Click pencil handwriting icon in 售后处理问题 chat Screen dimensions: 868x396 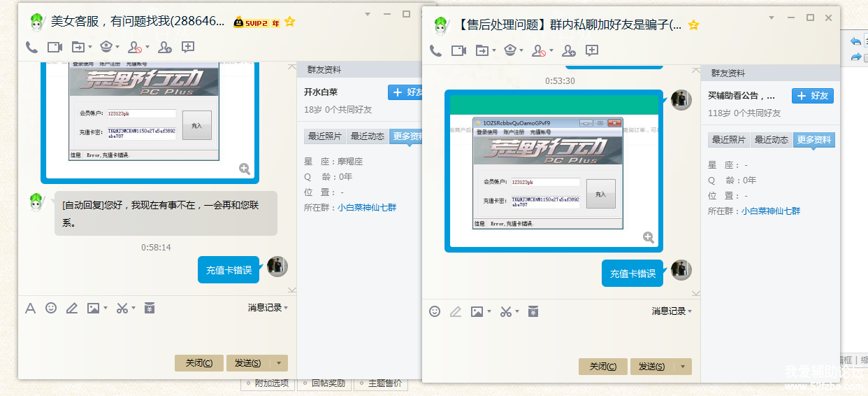pos(456,311)
